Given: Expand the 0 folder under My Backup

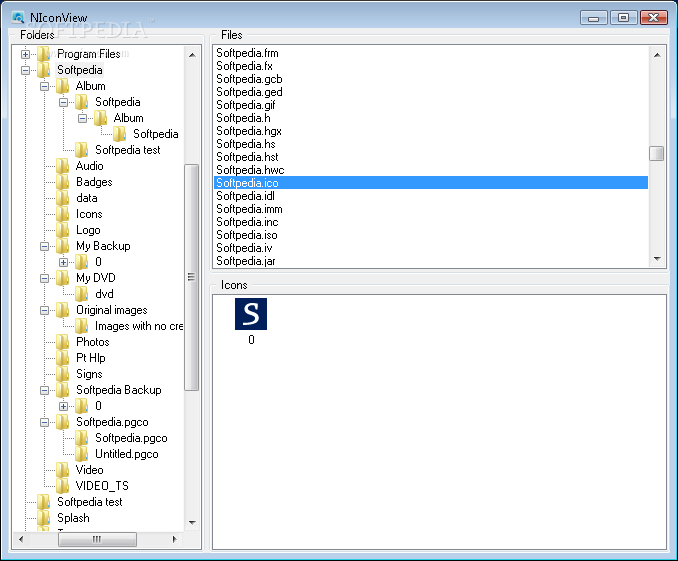Looking at the screenshot, I should point(63,263).
